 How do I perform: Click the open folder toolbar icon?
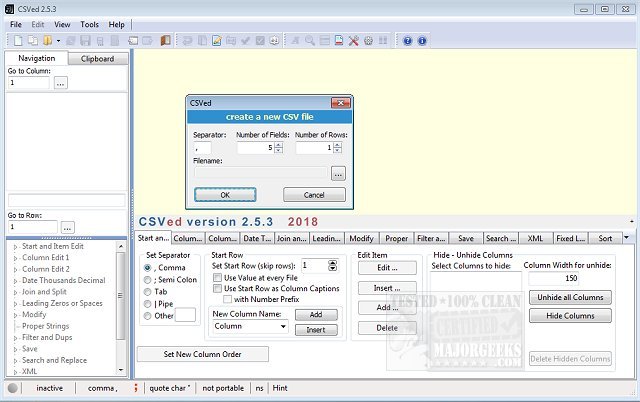pyautogui.click(x=46, y=40)
